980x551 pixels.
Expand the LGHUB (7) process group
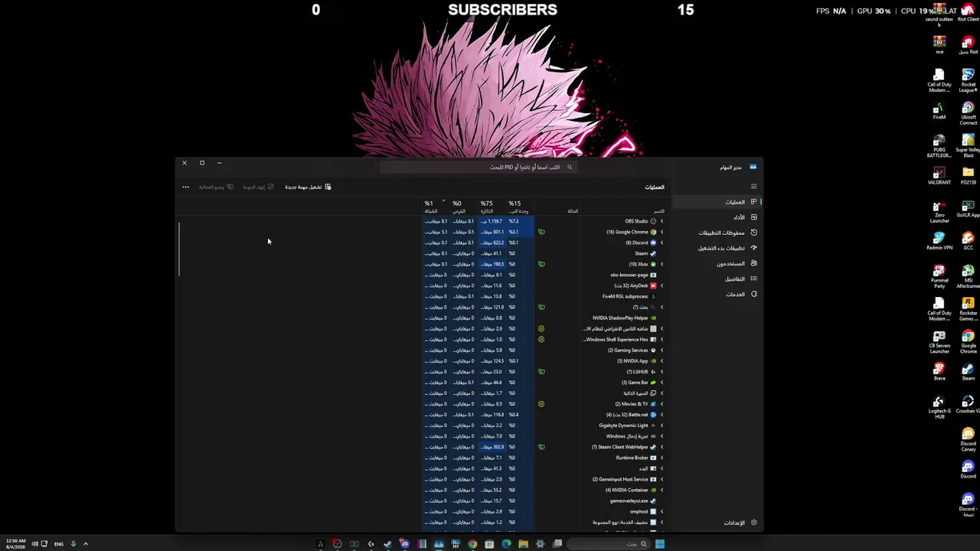pyautogui.click(x=662, y=371)
